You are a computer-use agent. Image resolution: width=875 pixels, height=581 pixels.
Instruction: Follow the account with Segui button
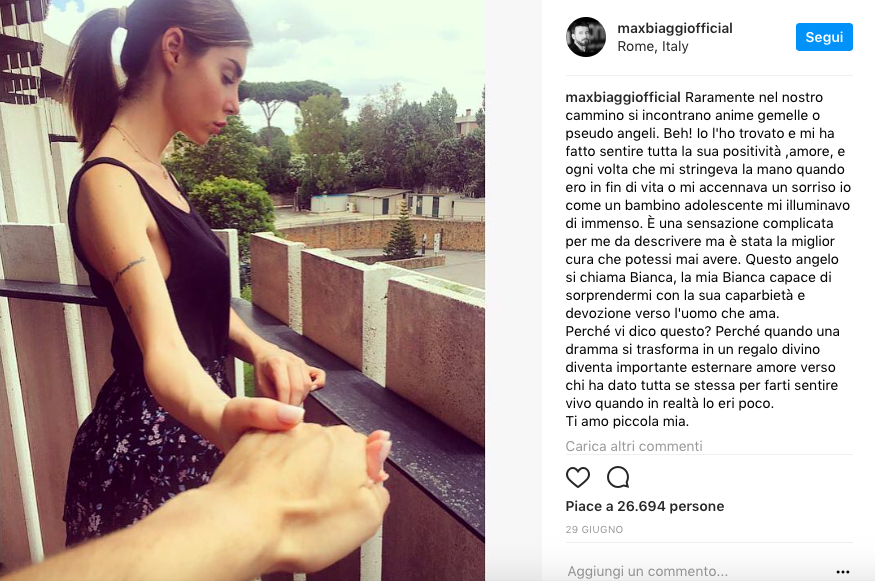click(x=824, y=37)
